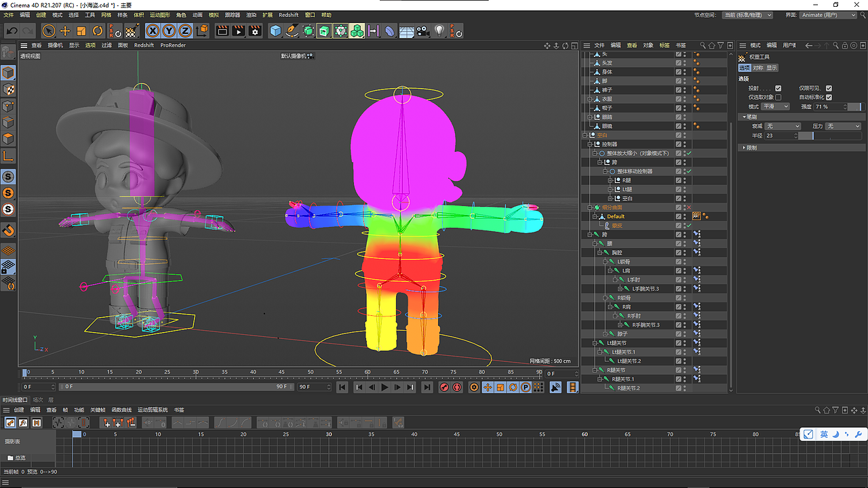
Task: Open the 压力 dropdown
Action: (x=844, y=127)
